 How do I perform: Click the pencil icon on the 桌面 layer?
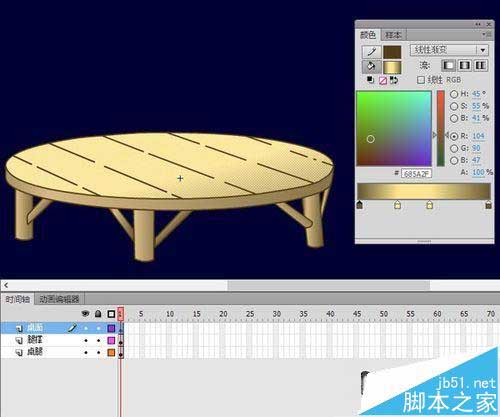click(72, 328)
